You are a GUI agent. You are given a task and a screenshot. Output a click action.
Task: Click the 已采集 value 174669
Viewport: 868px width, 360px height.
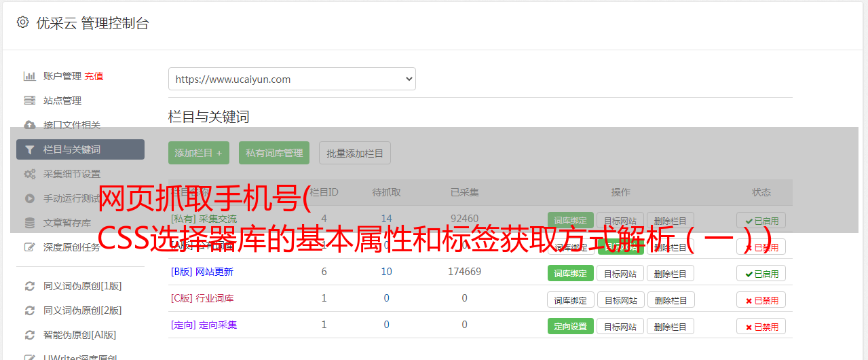pyautogui.click(x=465, y=272)
